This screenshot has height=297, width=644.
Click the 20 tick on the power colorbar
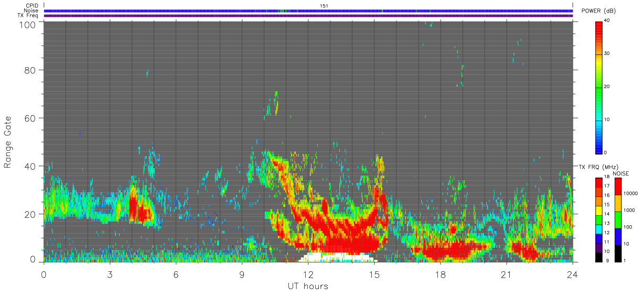click(x=607, y=86)
